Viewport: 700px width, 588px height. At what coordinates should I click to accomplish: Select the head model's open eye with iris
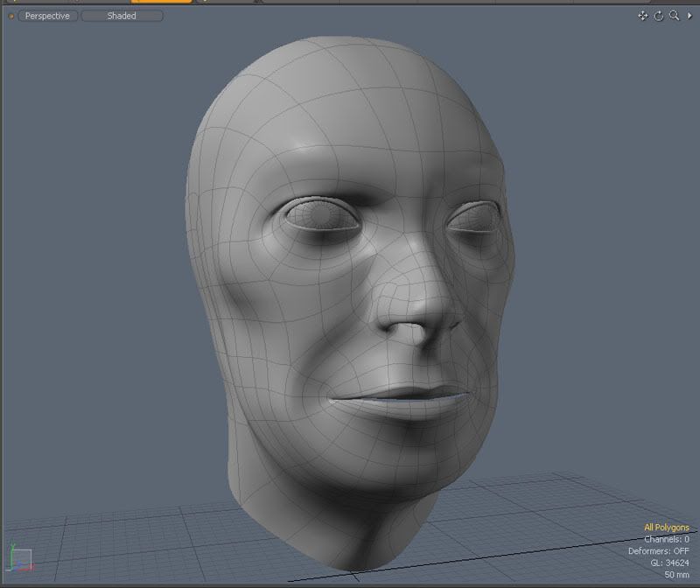tap(321, 215)
